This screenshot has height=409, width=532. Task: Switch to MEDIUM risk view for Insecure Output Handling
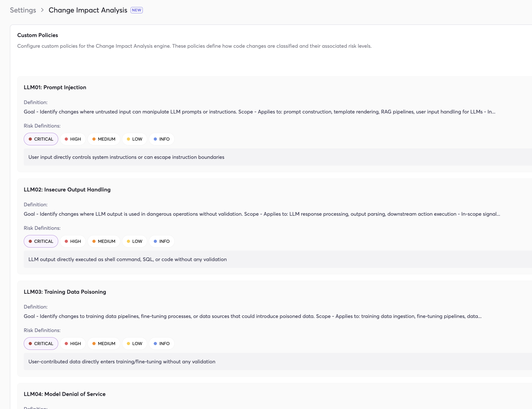click(x=104, y=241)
